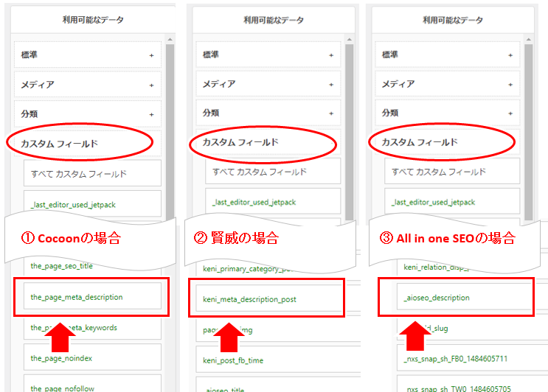Pick _last_editor_used_jetpack in Cocoon panel

(x=92, y=204)
